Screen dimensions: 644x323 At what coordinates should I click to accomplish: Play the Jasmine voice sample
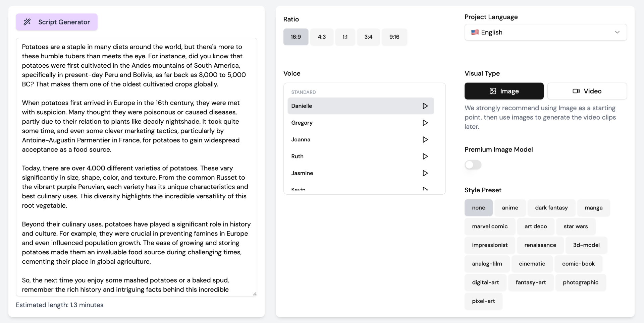click(x=425, y=173)
